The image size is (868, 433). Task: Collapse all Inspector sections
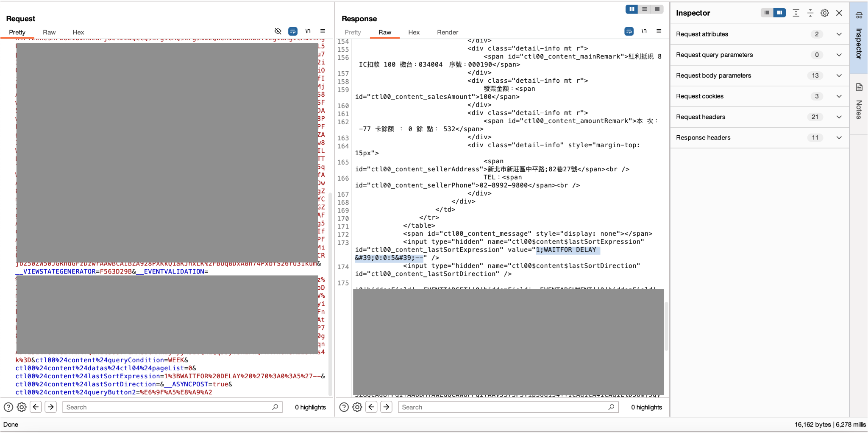[810, 13]
